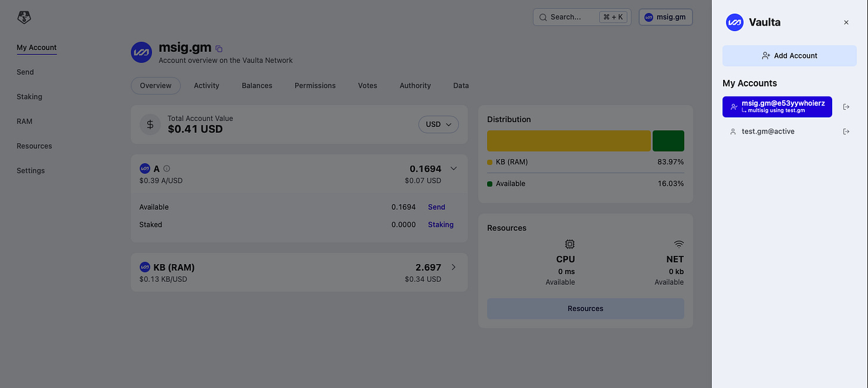Click the lion logo in the sidebar
Viewport: 868px width, 388px height.
24,17
